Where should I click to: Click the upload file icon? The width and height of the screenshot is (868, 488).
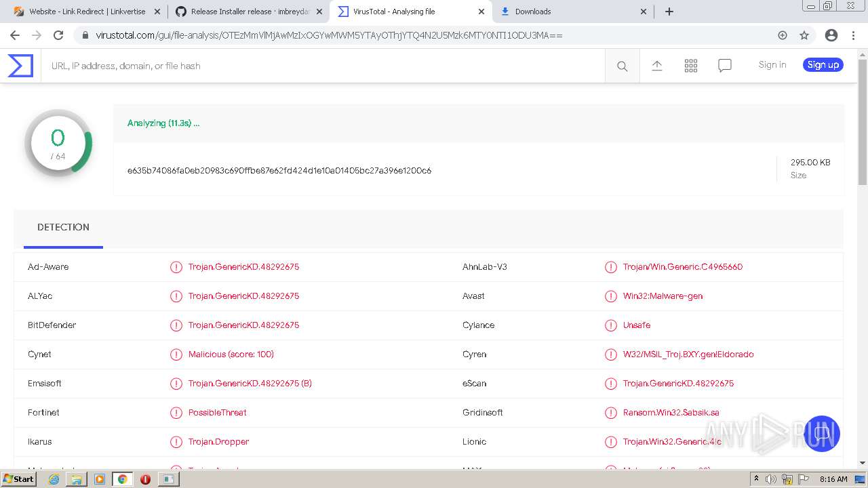[656, 66]
